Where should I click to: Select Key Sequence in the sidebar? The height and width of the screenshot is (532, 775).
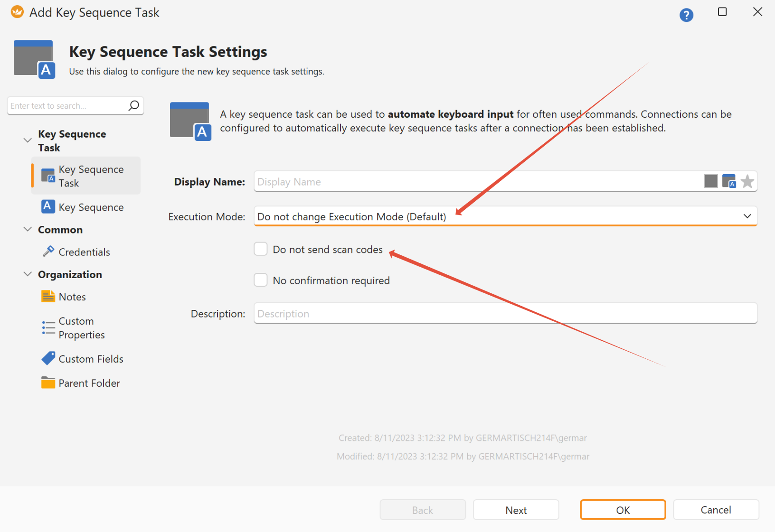(91, 207)
